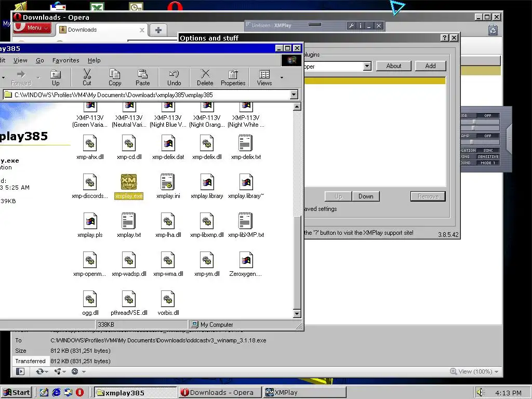532x399 pixels.
Task: Click the Copy toolbar icon
Action: tap(115, 77)
